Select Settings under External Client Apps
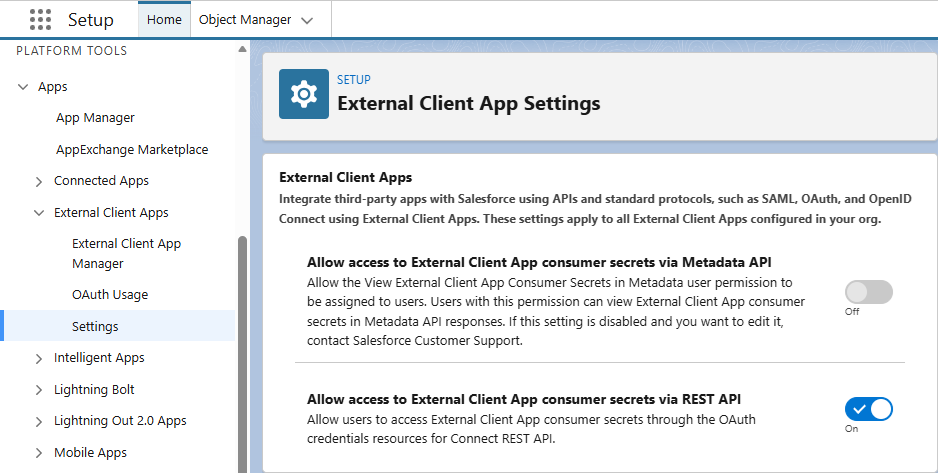This screenshot has width=938, height=473. coord(95,326)
